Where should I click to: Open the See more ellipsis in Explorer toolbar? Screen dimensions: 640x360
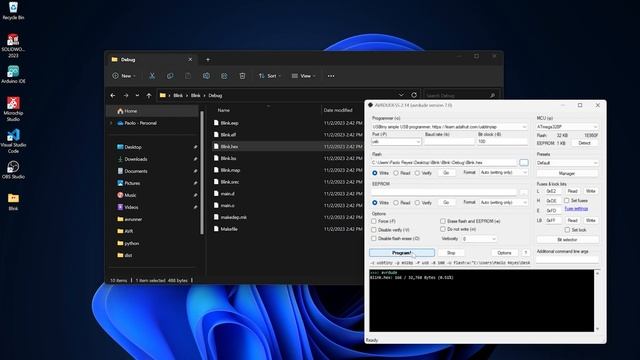click(x=331, y=76)
